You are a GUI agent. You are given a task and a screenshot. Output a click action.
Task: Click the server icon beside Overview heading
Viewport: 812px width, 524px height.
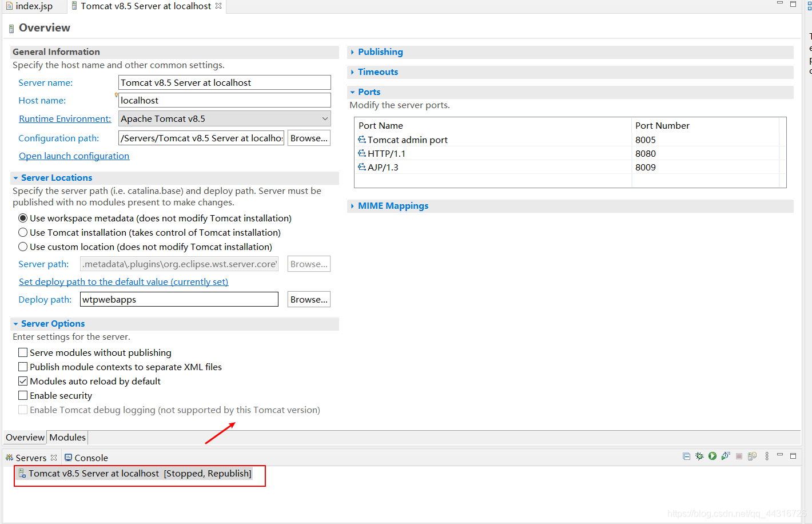point(11,29)
